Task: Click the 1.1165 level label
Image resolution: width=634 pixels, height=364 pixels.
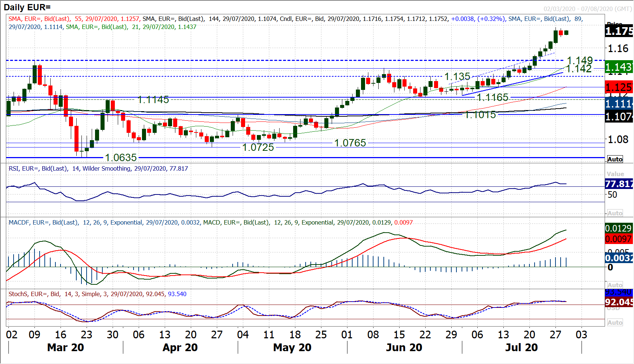Action: point(492,97)
